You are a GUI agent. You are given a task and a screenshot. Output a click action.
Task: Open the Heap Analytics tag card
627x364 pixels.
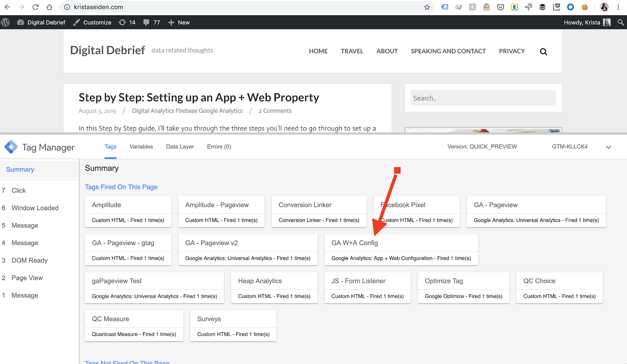[274, 288]
